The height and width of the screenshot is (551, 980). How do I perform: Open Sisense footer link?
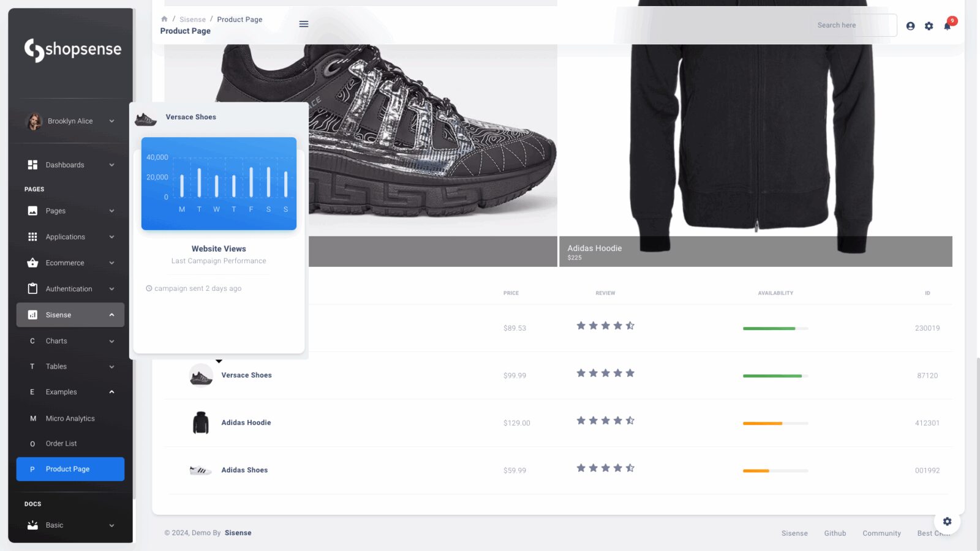[794, 533]
